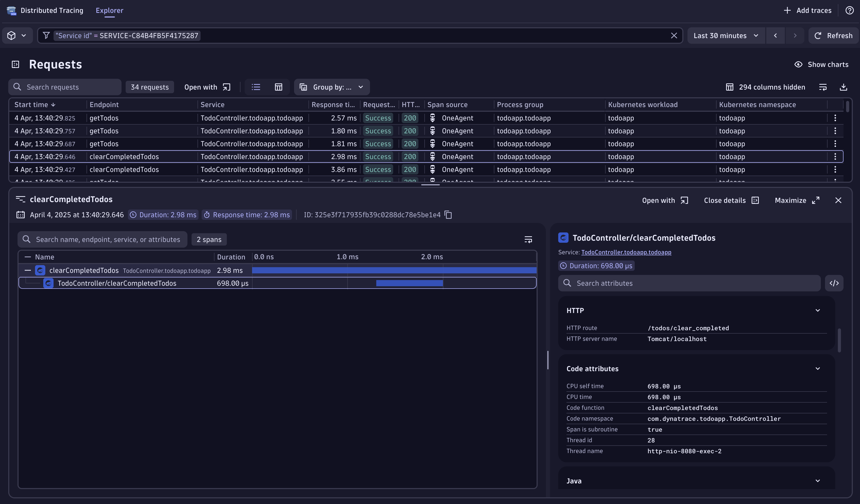
Task: Collapse all spans via Name header dash
Action: [x=28, y=257]
